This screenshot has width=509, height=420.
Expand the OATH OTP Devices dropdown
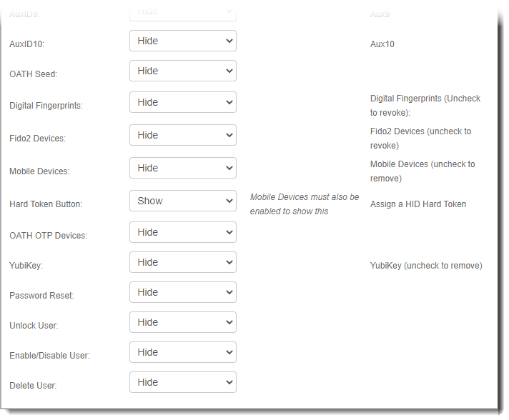pyautogui.click(x=182, y=233)
